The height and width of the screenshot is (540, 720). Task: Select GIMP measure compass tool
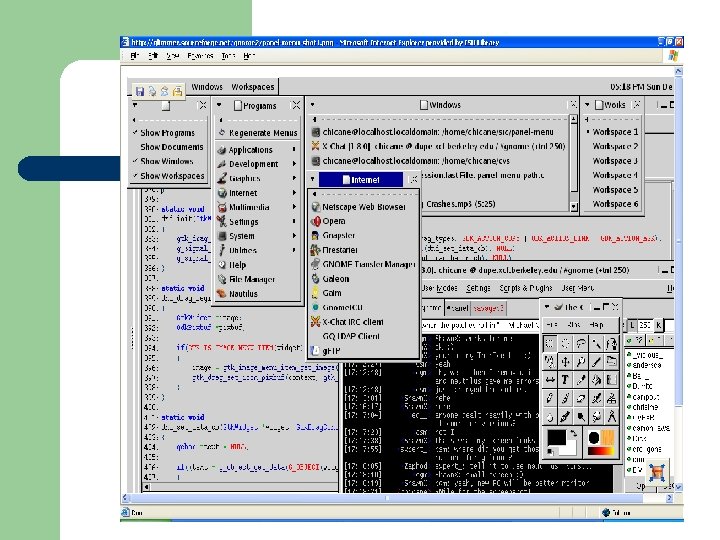click(x=612, y=416)
